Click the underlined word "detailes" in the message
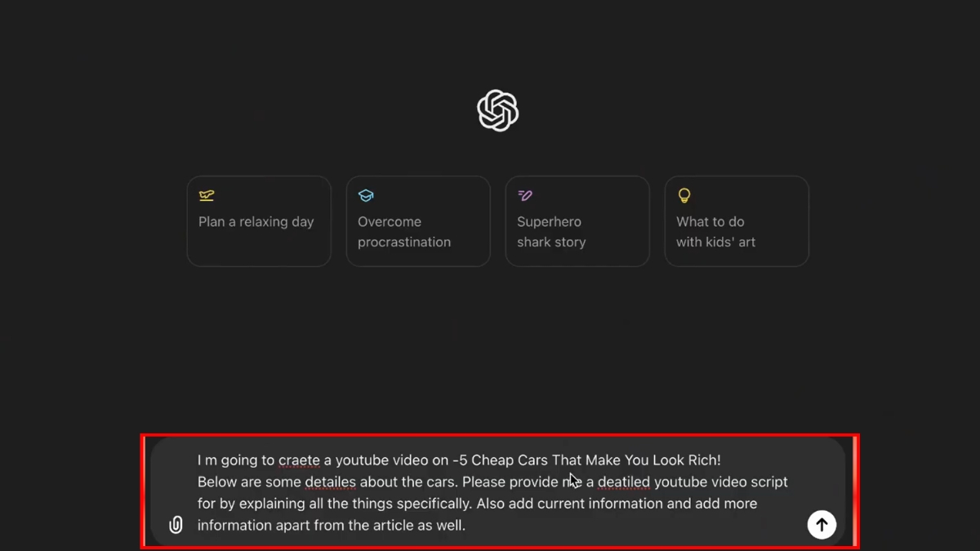 330,482
